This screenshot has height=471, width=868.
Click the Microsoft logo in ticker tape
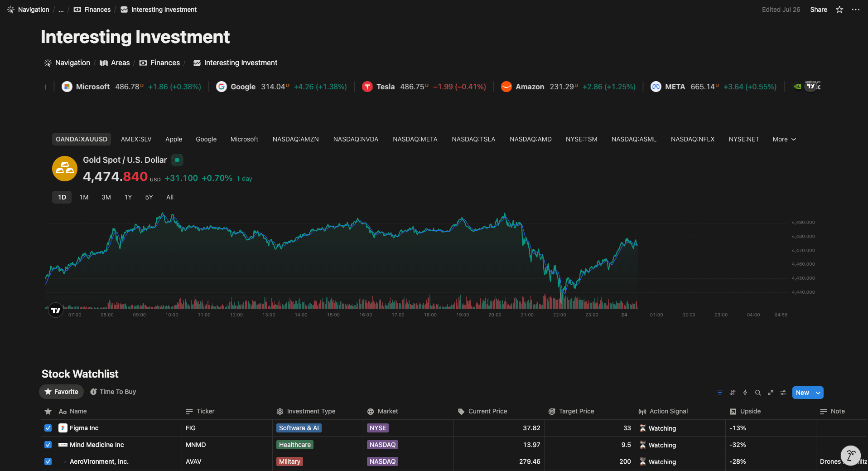tap(67, 87)
